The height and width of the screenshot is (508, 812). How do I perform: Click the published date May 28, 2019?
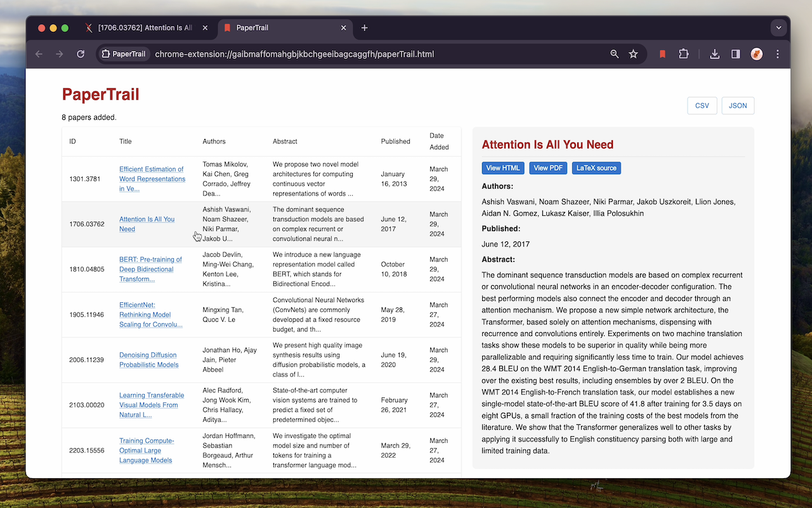pos(394,314)
